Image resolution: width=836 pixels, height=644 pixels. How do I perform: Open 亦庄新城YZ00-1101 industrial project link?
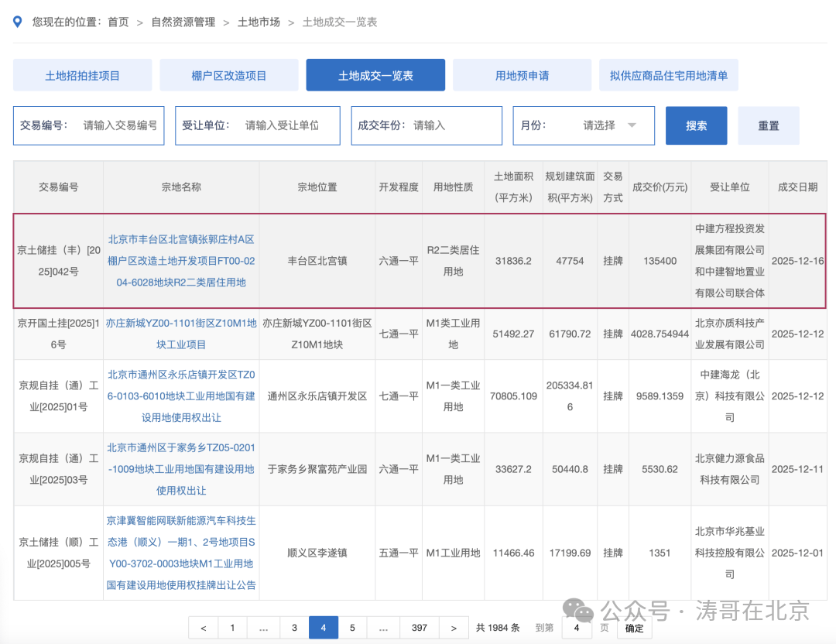pyautogui.click(x=181, y=333)
